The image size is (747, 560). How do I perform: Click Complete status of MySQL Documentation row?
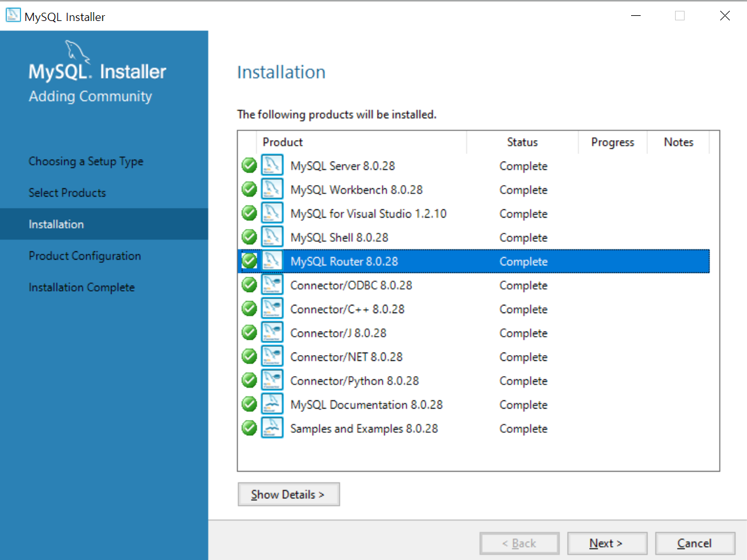click(523, 405)
